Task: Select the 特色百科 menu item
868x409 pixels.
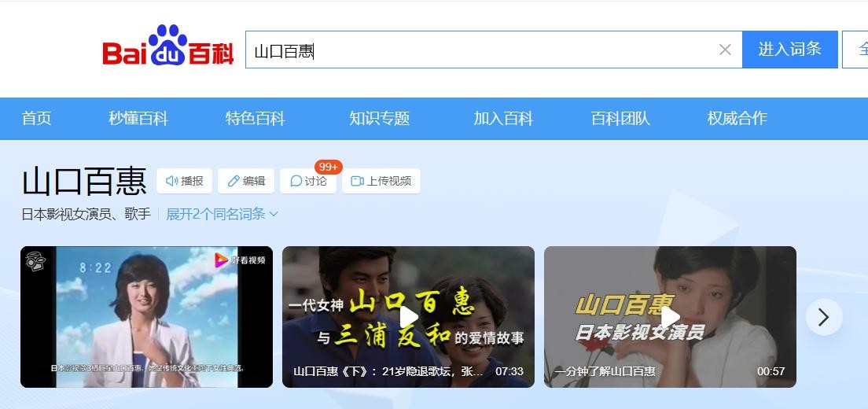Action: 256,119
